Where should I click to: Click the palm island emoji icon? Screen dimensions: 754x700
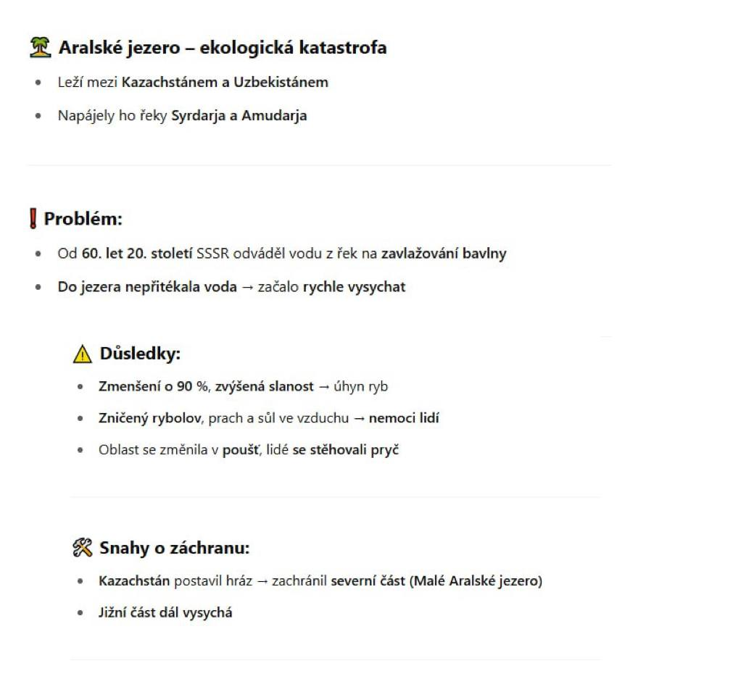(x=41, y=47)
